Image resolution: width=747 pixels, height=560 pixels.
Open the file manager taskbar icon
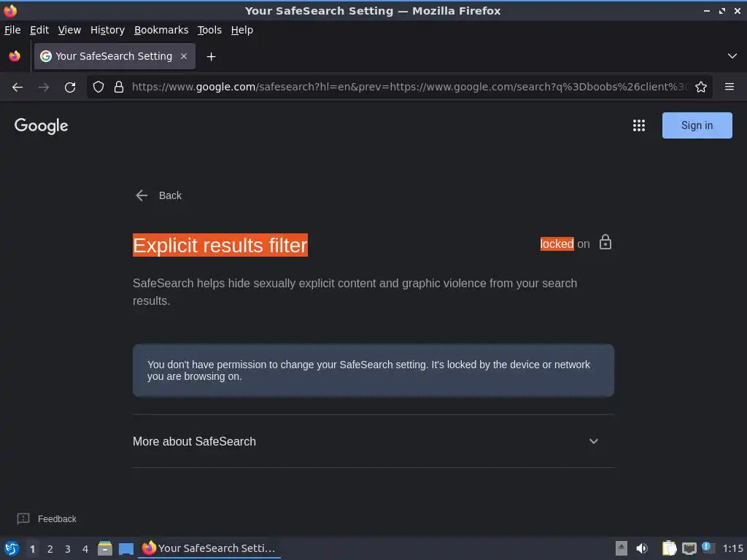pyautogui.click(x=105, y=548)
